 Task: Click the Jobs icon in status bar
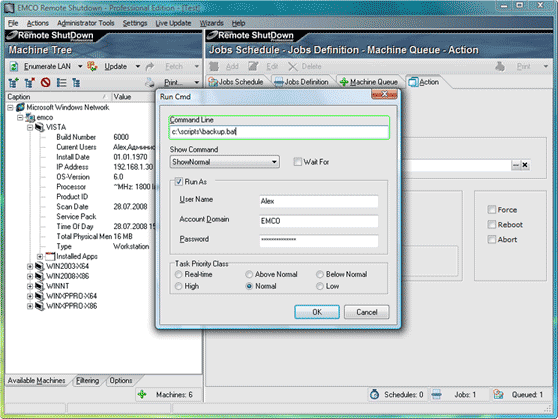[x=436, y=394]
